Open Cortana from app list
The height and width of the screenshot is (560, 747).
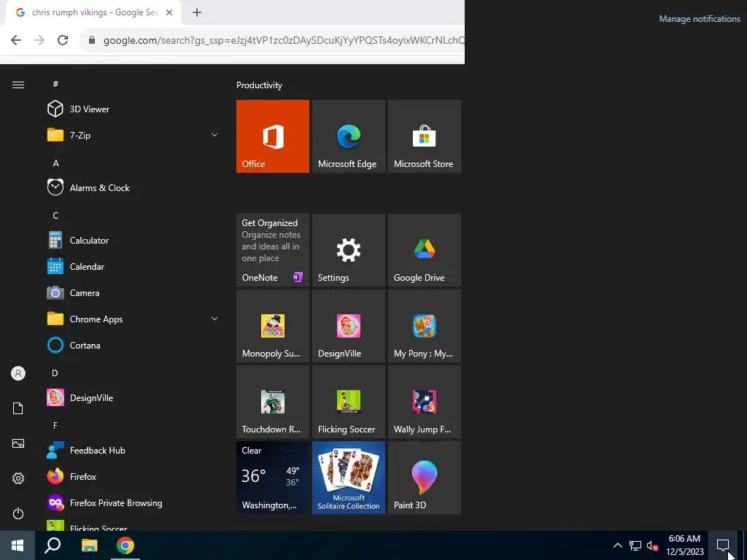click(x=133, y=345)
